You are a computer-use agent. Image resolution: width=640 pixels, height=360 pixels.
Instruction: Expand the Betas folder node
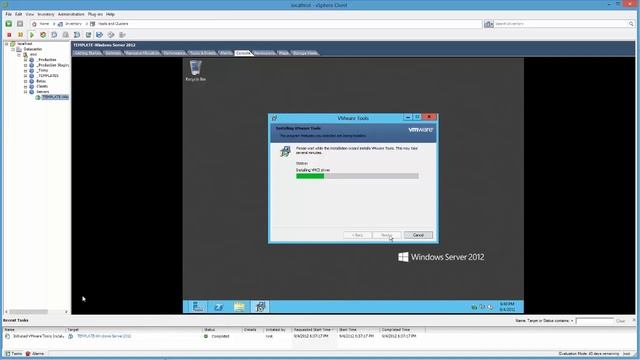25,81
